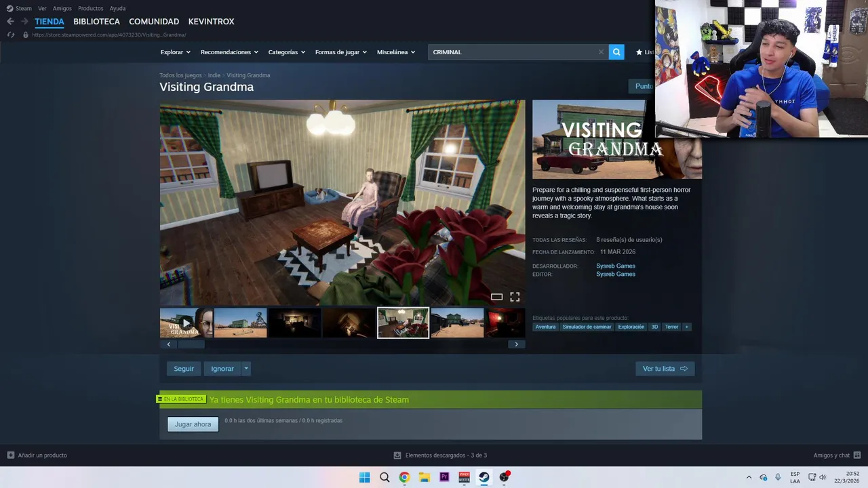This screenshot has width=868, height=488.
Task: Open Sysreb Games developer link
Action: click(616, 266)
